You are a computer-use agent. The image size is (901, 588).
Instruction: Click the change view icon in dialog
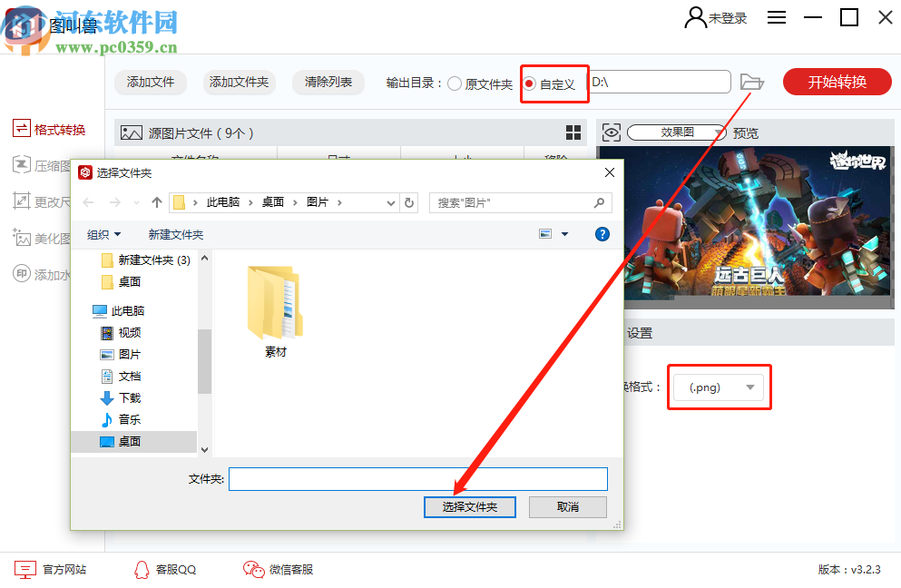[x=545, y=234]
